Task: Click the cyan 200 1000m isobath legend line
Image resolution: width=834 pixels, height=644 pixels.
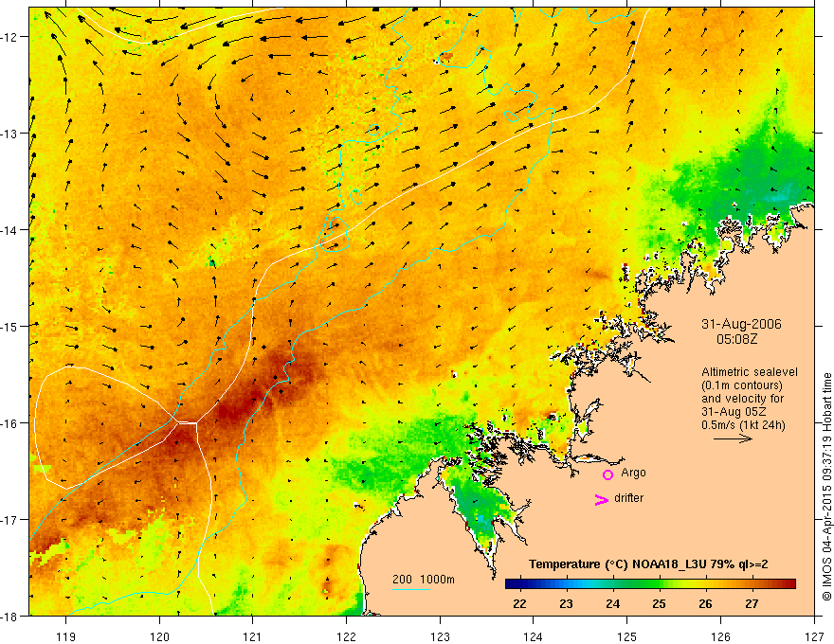Action: 411,589
